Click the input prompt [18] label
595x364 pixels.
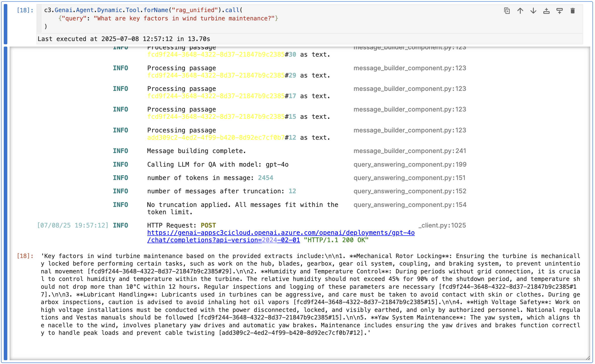pos(25,10)
